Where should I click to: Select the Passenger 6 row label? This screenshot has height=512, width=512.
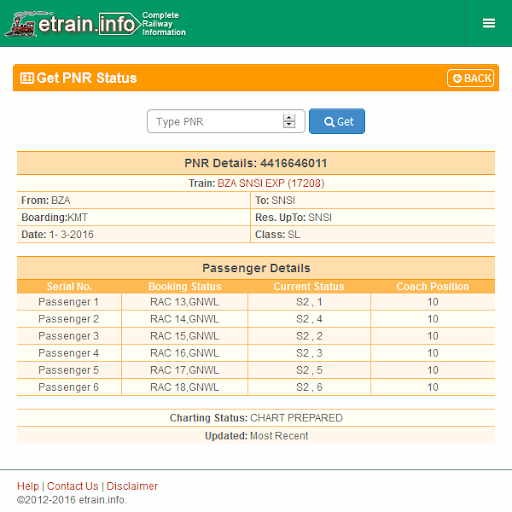[69, 387]
